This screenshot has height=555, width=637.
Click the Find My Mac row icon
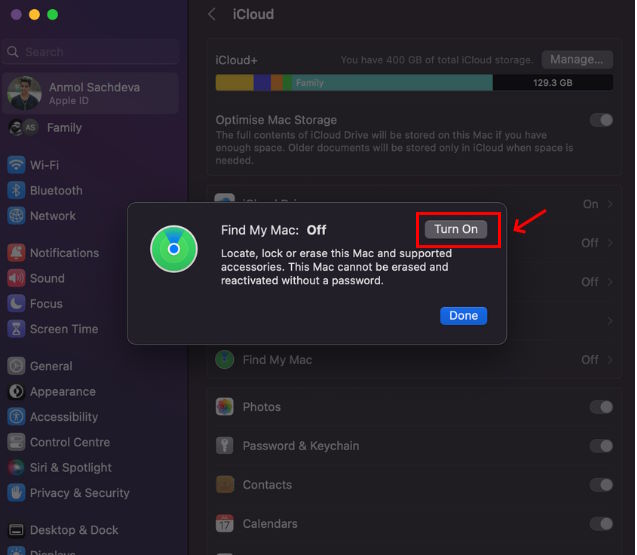(x=225, y=360)
